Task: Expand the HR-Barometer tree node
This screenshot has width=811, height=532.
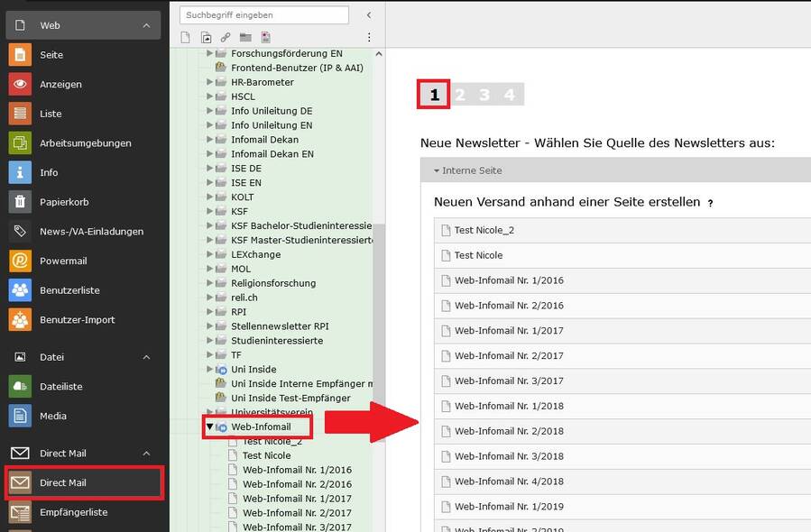Action: [209, 82]
